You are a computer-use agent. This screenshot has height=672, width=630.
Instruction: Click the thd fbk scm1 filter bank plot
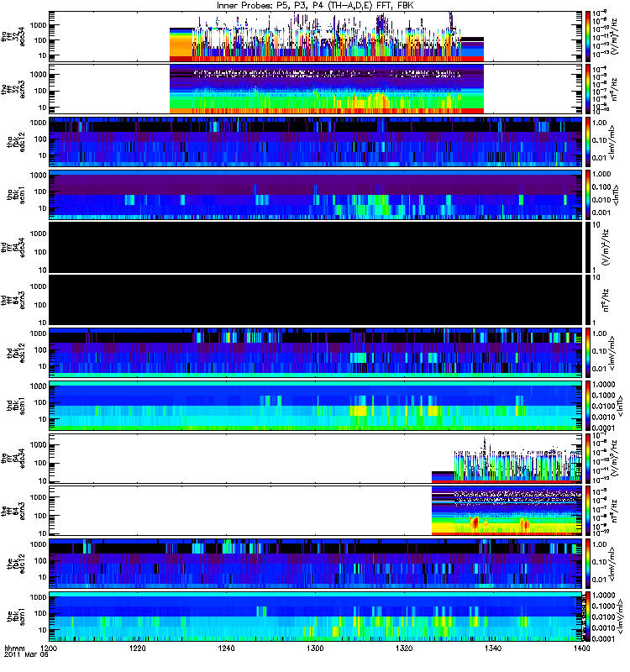pos(315,406)
